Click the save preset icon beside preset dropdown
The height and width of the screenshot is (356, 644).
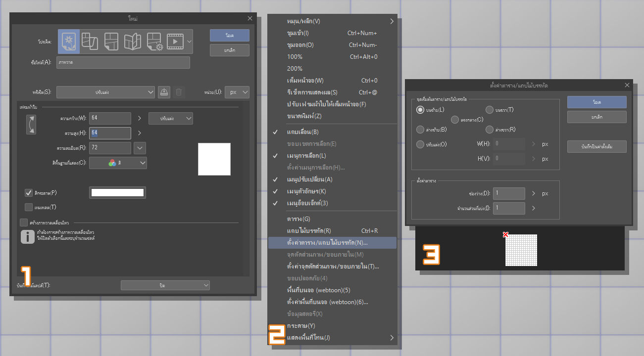tap(165, 92)
